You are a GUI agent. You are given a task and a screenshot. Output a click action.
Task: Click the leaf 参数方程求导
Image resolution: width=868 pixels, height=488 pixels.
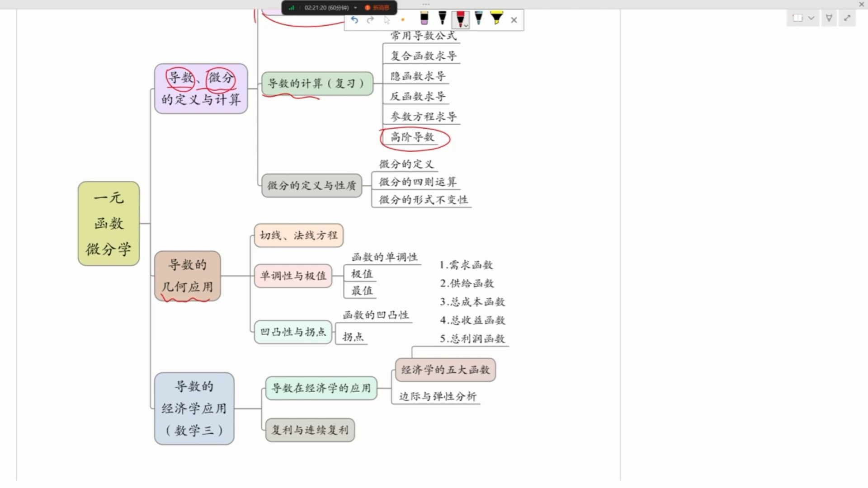point(424,117)
